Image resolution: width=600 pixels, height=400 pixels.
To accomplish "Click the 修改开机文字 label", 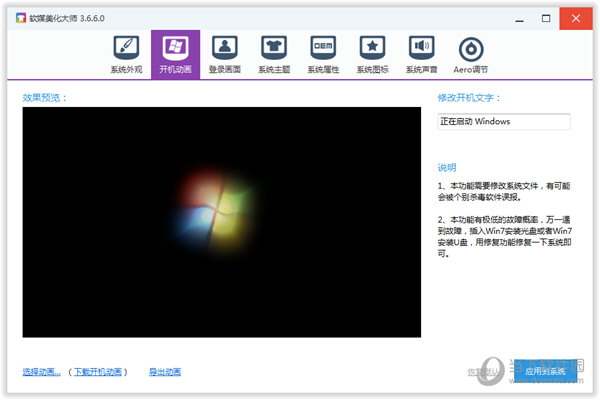I will (x=469, y=98).
